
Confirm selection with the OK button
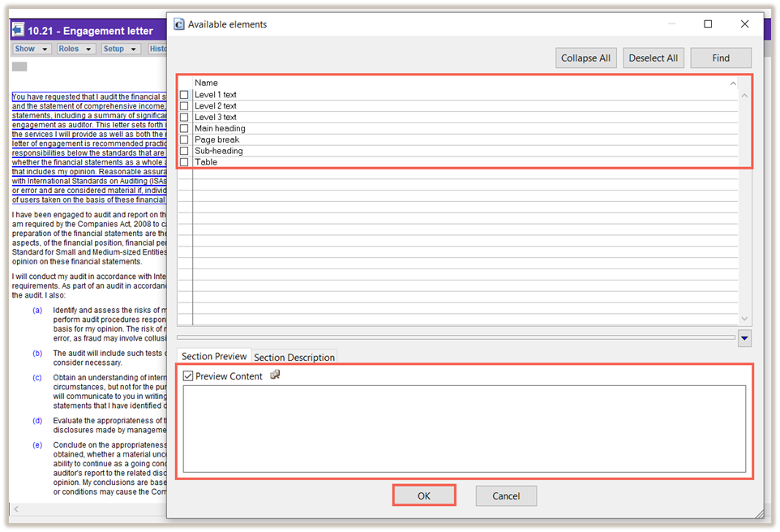click(x=424, y=496)
